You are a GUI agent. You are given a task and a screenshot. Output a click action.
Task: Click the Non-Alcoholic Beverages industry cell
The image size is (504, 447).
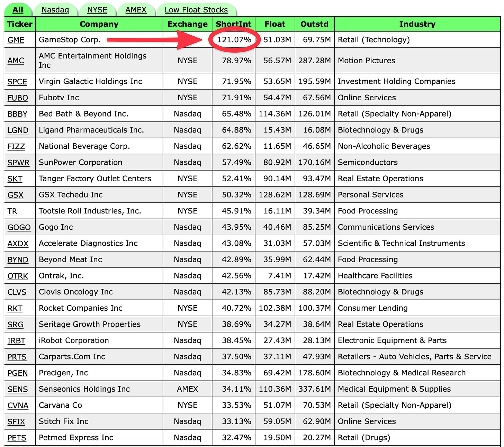click(x=417, y=147)
